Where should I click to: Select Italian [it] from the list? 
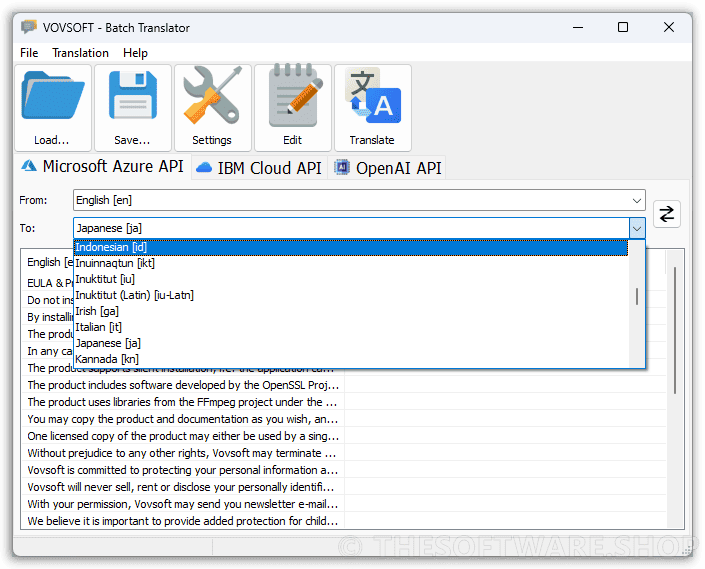tap(351, 327)
